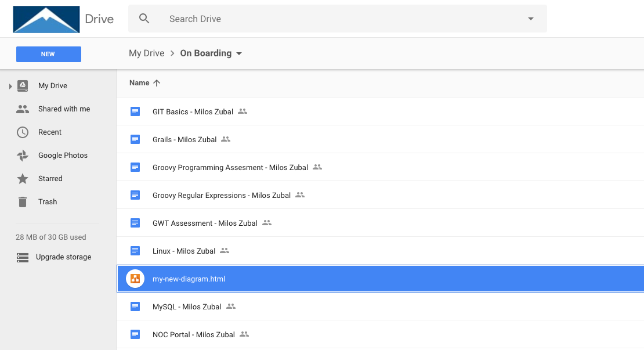Click the Google Photos pinwheel icon

coord(23,156)
